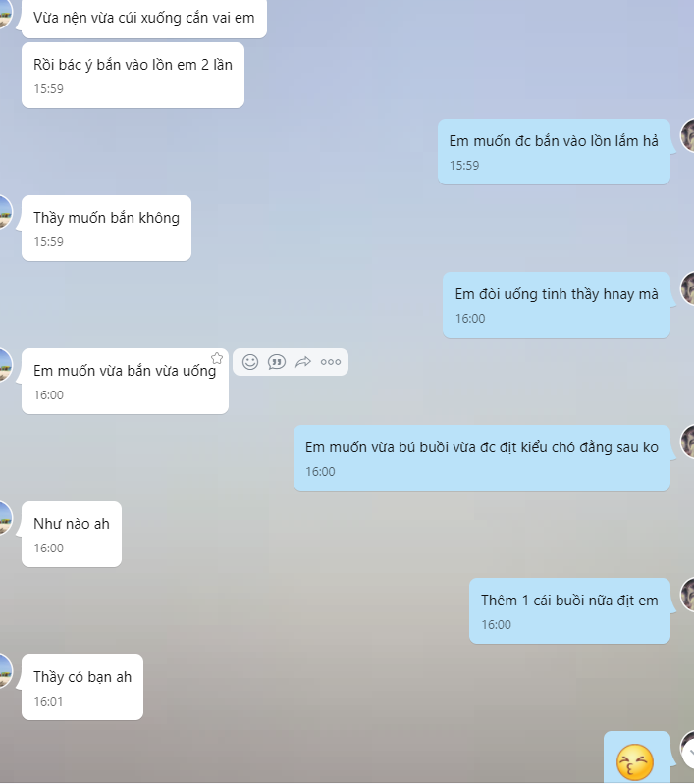Click the kissing face emoji sticker
This screenshot has width=694, height=784.
[635, 762]
